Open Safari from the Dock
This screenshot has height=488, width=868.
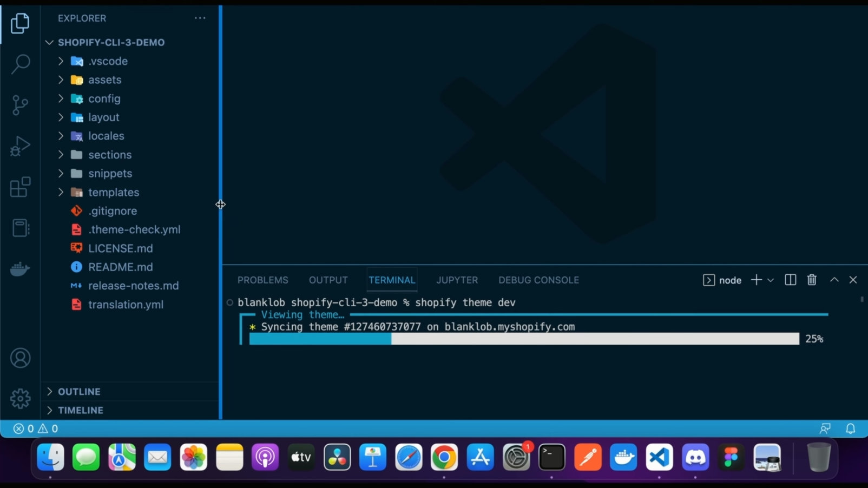click(409, 458)
